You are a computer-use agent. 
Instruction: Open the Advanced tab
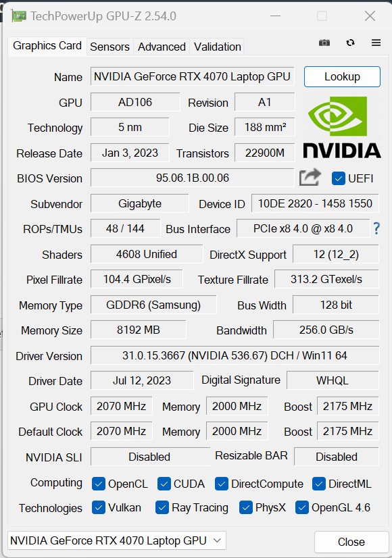[162, 47]
